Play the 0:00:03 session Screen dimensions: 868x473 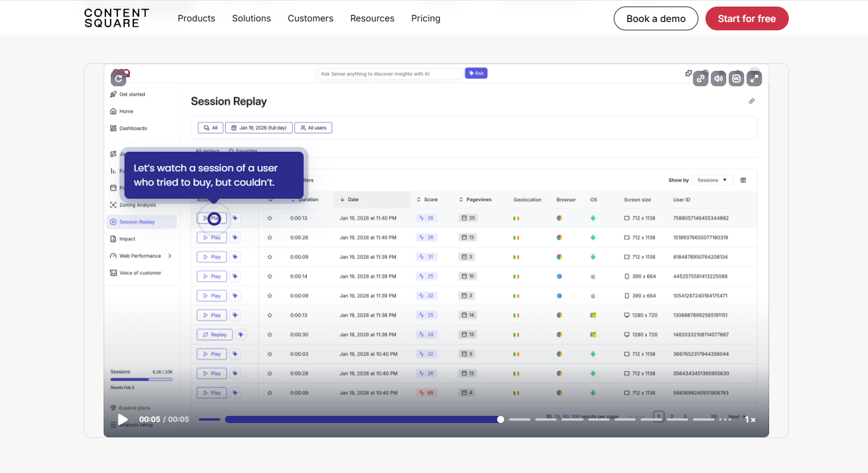(x=212, y=354)
